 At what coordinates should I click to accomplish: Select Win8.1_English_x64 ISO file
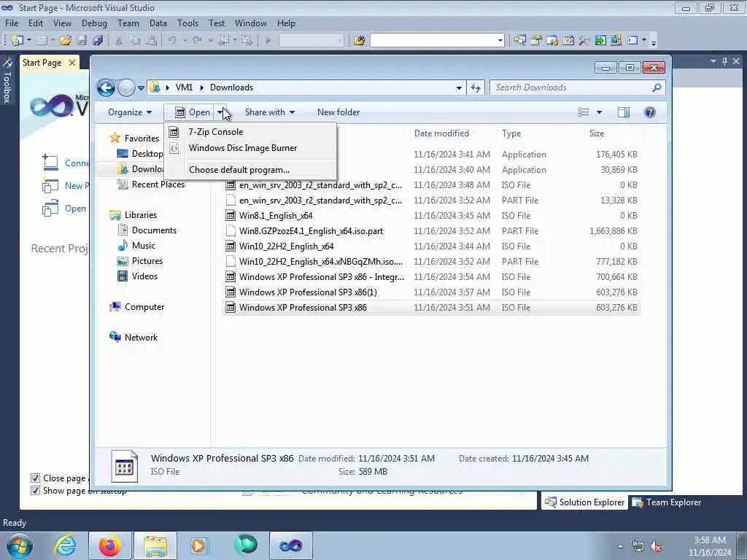(x=431, y=216)
